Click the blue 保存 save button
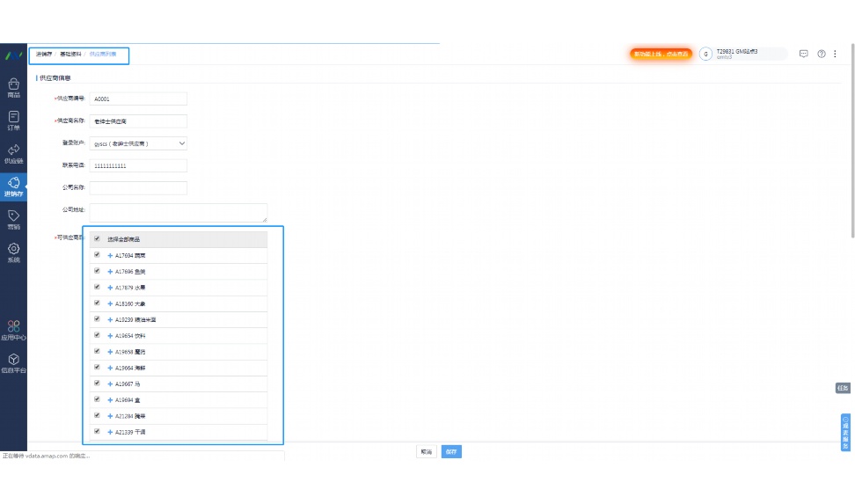Screen dimensions: 855x504 pyautogui.click(x=451, y=451)
